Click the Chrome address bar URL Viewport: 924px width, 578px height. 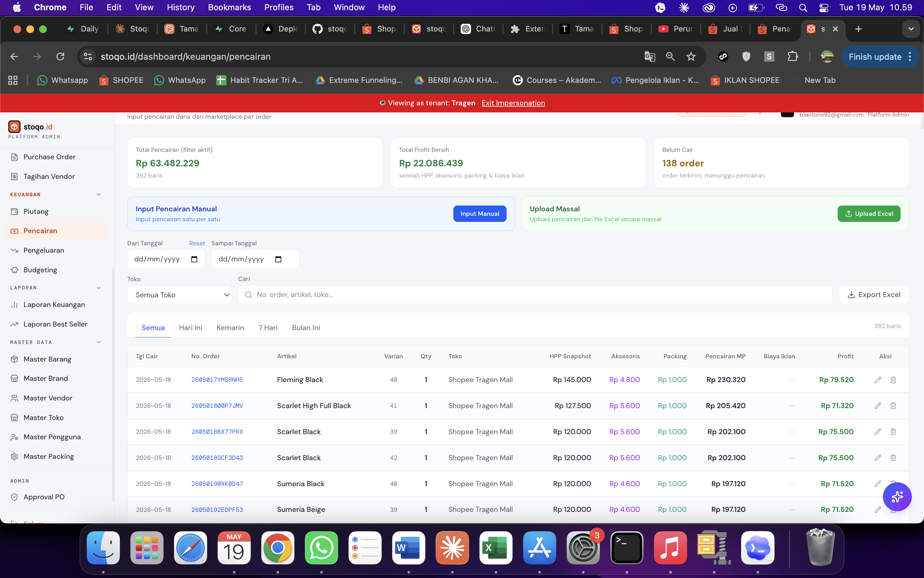[185, 57]
